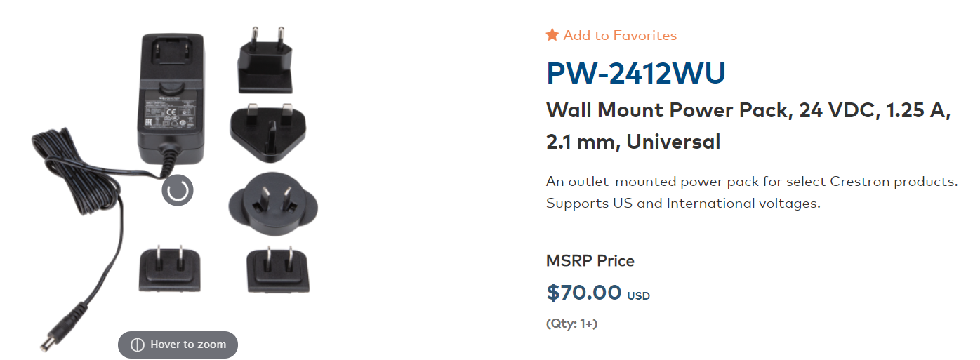This screenshot has height=360, width=980.
Task: Click the PW-2412WU product title
Action: (636, 74)
